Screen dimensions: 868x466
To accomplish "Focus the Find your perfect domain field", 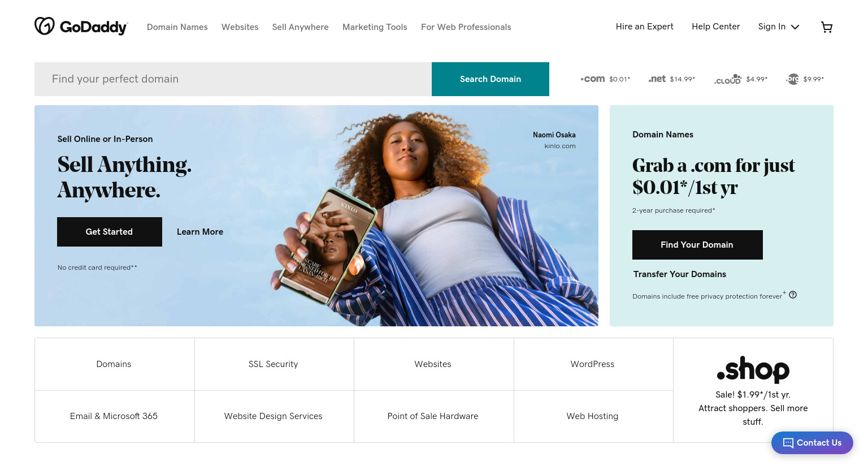I will pos(233,79).
